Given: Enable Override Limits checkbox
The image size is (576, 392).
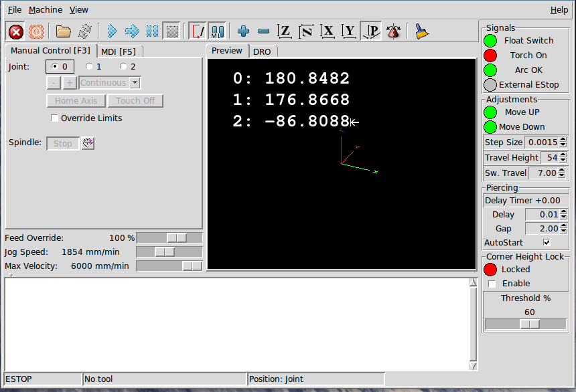Looking at the screenshot, I should click(54, 118).
